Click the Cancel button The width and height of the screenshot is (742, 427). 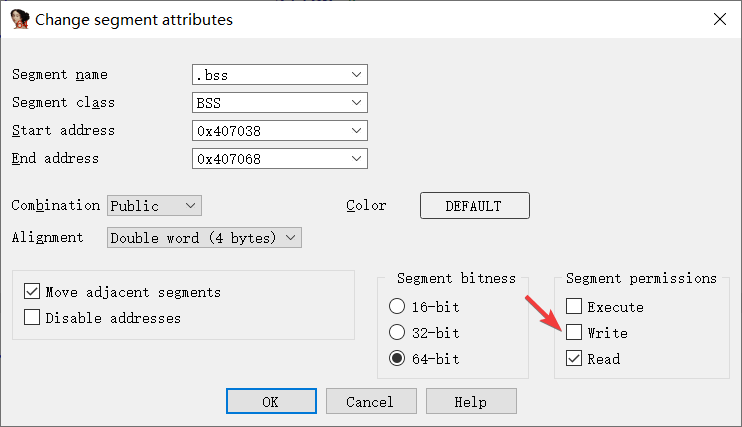click(370, 401)
